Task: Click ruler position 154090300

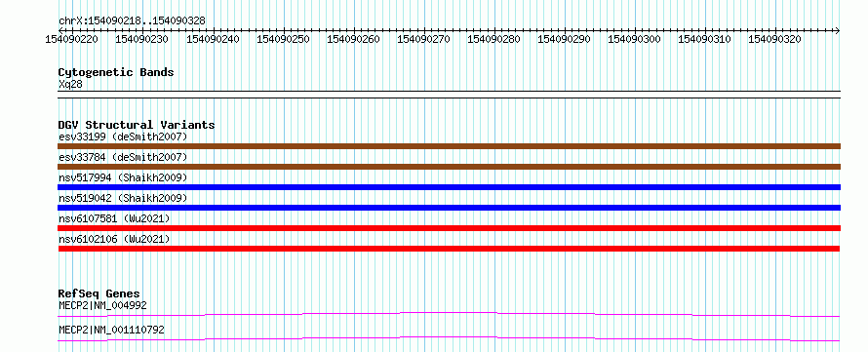Action: tap(634, 39)
